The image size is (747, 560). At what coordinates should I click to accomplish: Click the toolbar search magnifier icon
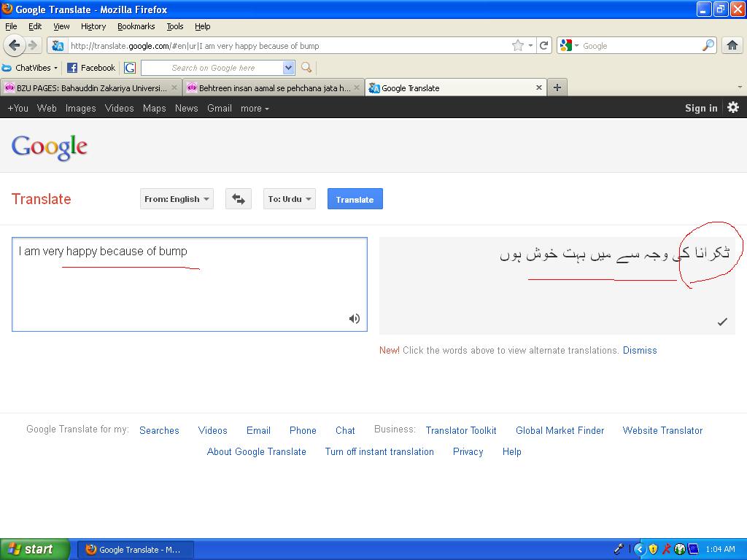tap(306, 68)
